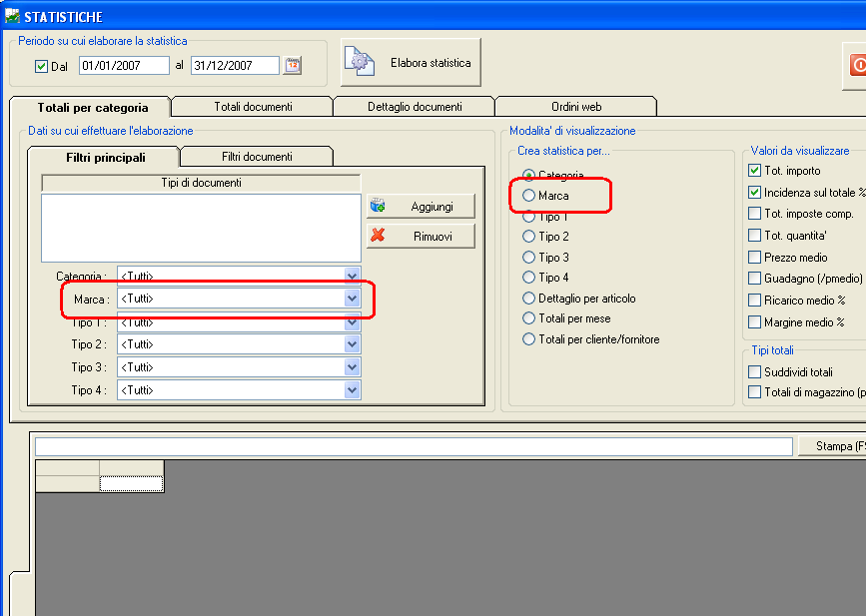Enable Guadagno (/pmedio) checkbox
The image size is (866, 616).
[754, 278]
